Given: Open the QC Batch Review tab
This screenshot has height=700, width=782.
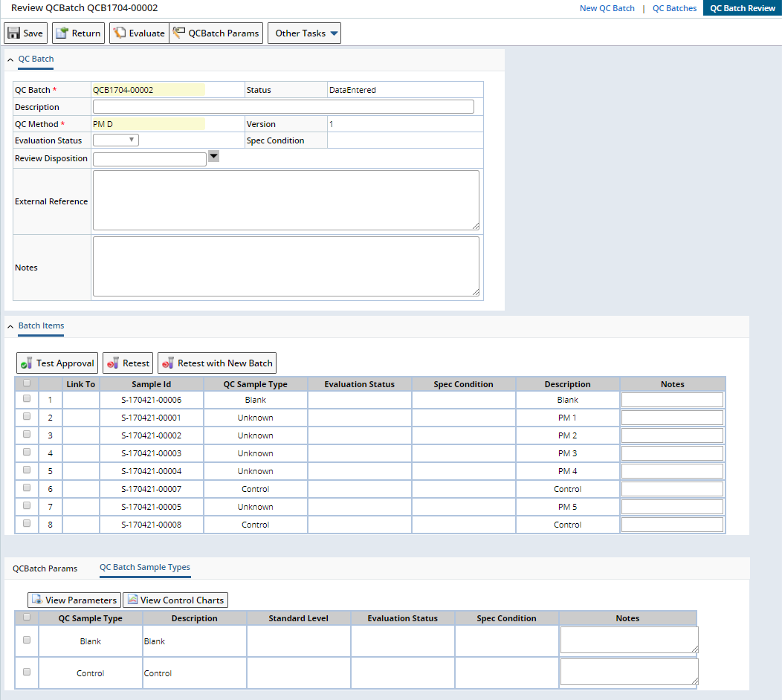Looking at the screenshot, I should tap(742, 8).
